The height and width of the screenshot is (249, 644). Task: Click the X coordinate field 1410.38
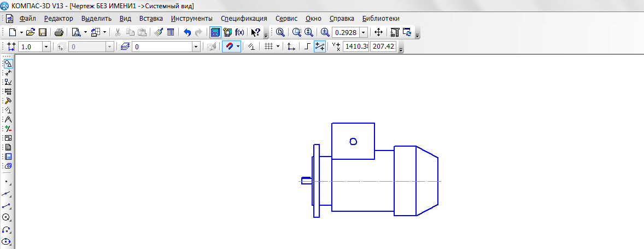click(356, 47)
